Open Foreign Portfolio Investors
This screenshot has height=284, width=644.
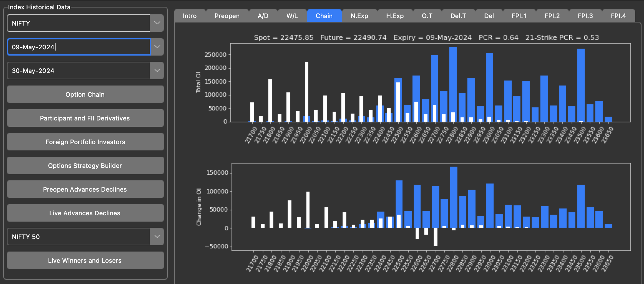[x=85, y=142]
